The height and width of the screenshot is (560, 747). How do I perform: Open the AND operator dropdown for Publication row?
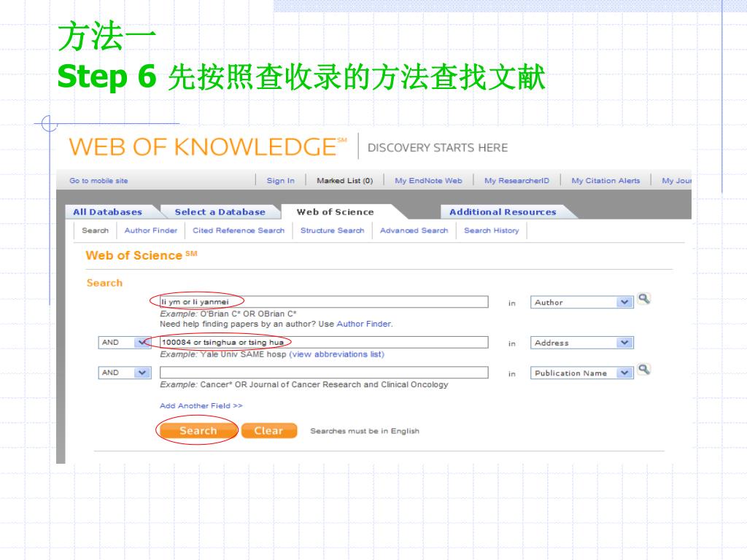pos(124,373)
